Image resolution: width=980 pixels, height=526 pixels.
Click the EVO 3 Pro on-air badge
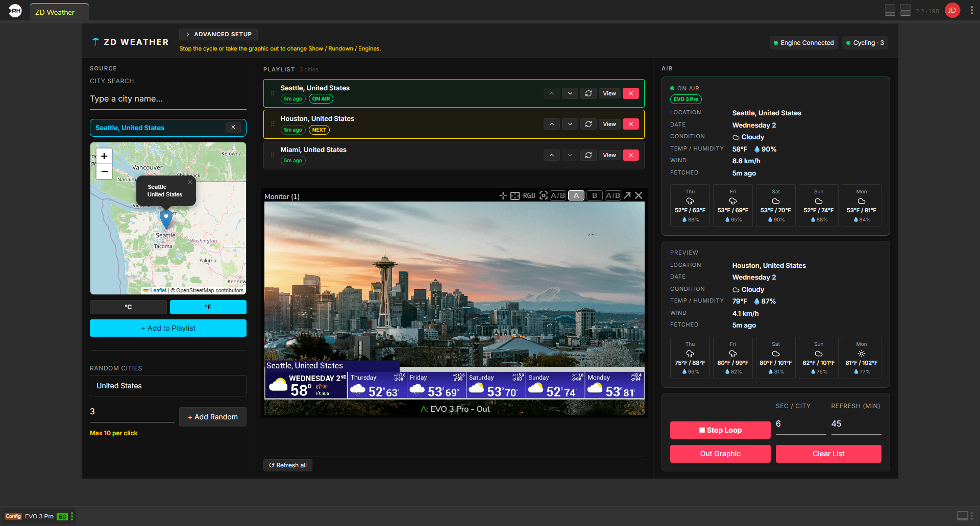pyautogui.click(x=686, y=99)
